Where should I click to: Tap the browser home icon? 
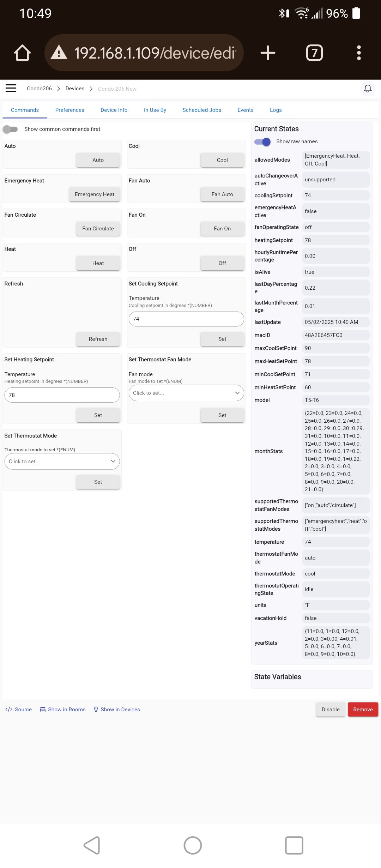[x=22, y=53]
